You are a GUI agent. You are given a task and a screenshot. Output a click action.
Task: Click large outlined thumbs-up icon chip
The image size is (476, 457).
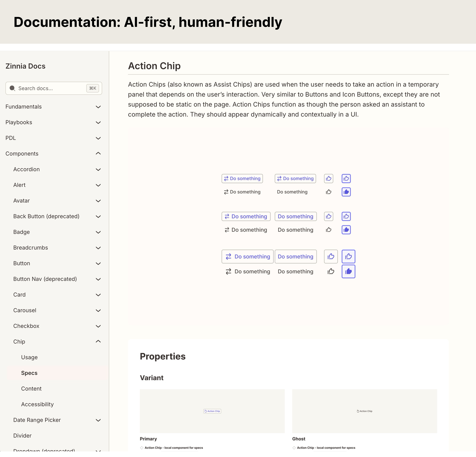tap(331, 257)
